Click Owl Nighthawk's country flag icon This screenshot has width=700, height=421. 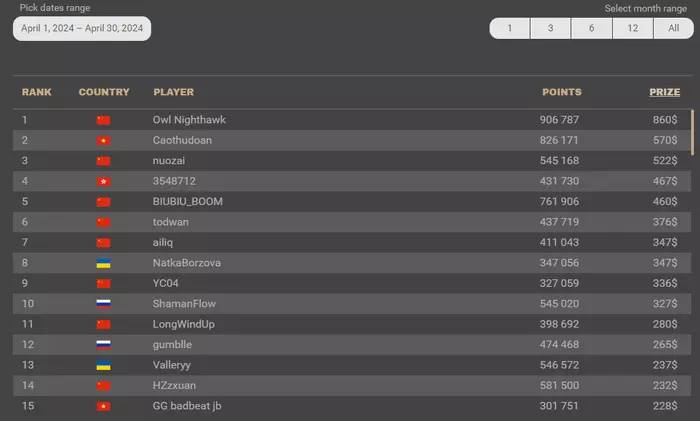click(x=103, y=120)
